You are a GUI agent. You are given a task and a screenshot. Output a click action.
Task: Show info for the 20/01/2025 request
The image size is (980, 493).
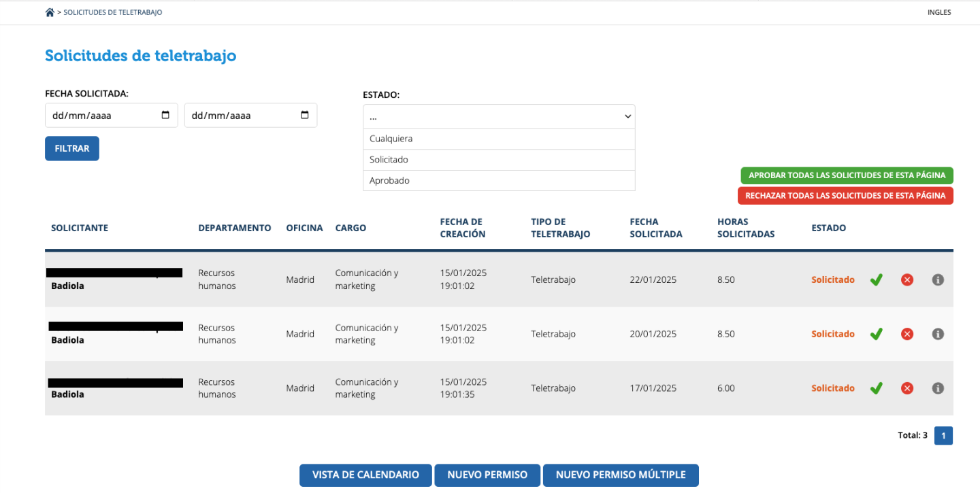pos(938,334)
